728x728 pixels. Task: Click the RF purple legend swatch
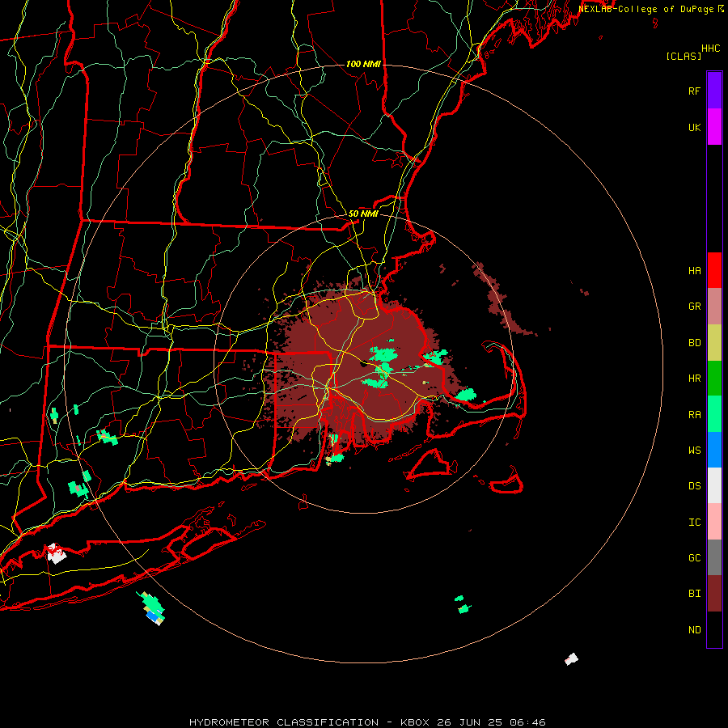[714, 91]
